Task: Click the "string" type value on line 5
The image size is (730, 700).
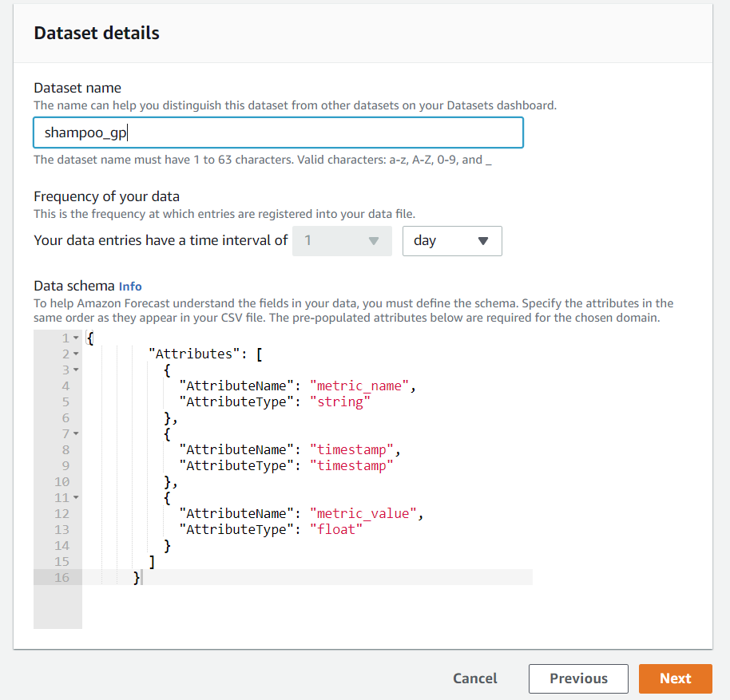Action: pos(340,402)
